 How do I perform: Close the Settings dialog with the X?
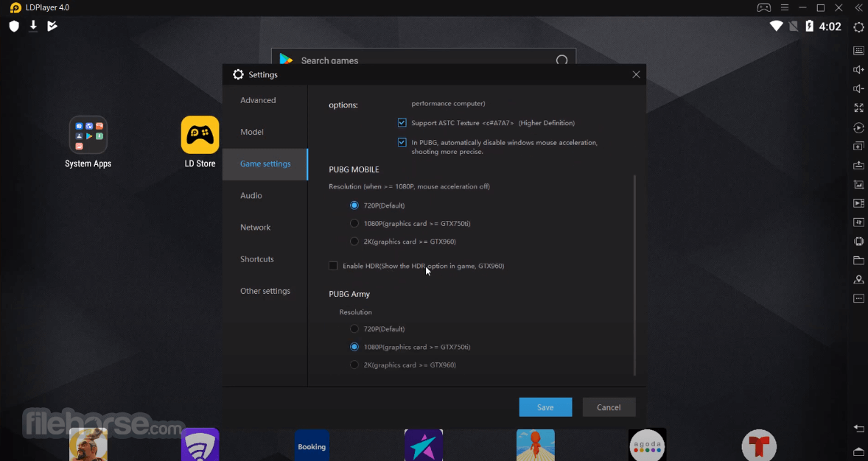click(636, 74)
